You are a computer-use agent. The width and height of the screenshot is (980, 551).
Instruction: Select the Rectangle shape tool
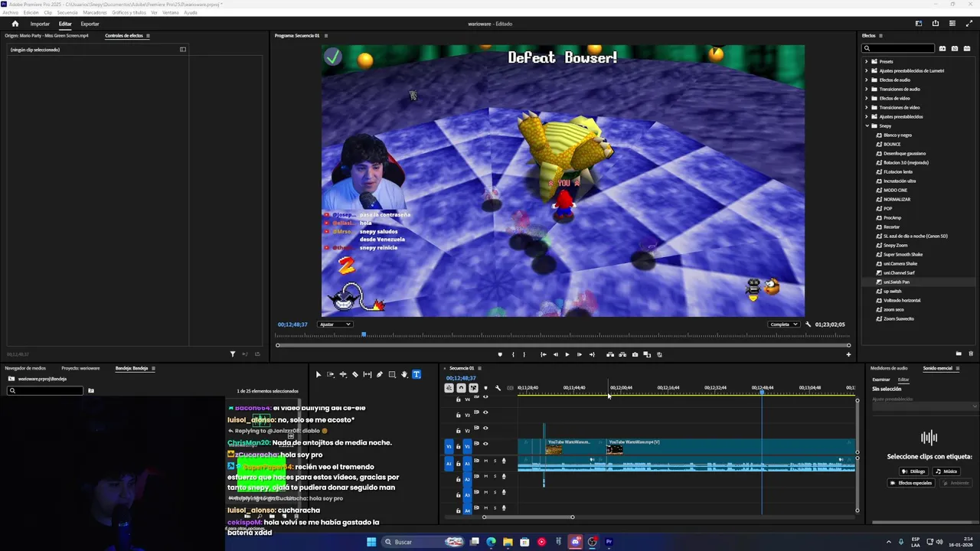coord(392,374)
